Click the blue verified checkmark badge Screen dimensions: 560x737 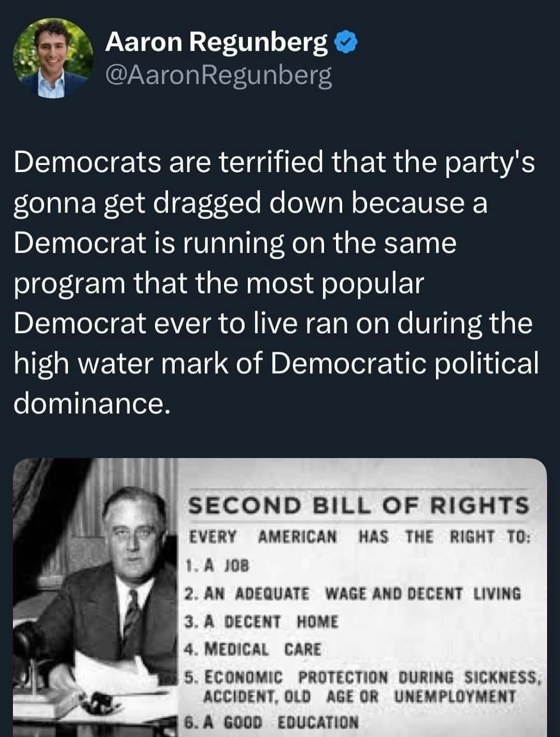coord(346,43)
